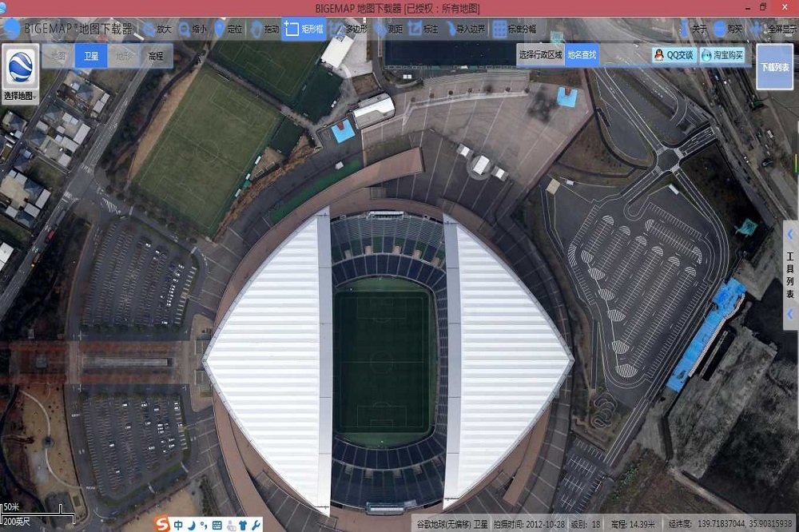Open the input method soft keyboard icon

click(217, 525)
